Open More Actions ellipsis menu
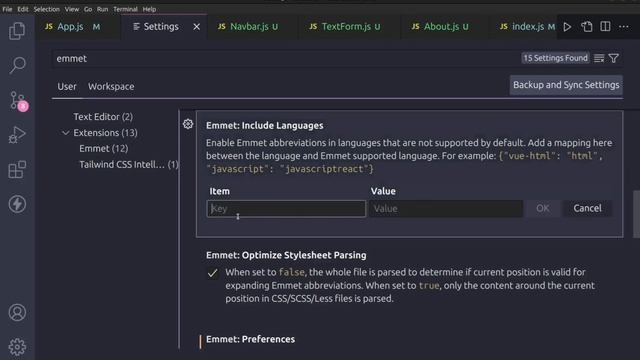The image size is (640, 360). coord(624,27)
